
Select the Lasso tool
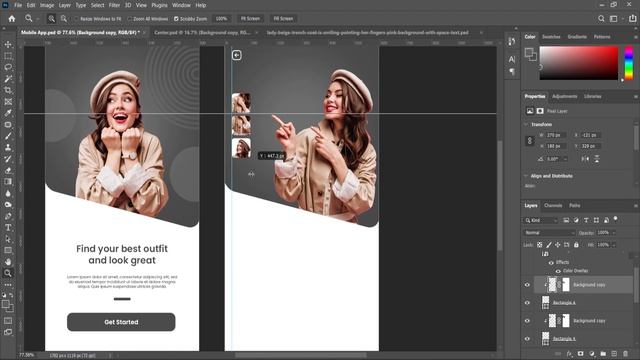tap(8, 67)
